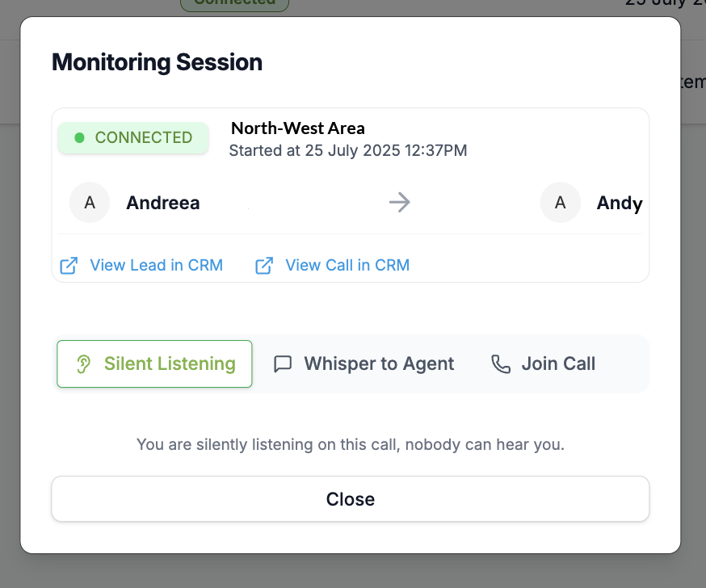Screen dimensions: 706x588
Task: Click external-link icon beside View Lead in CRM
Action: coord(69,265)
